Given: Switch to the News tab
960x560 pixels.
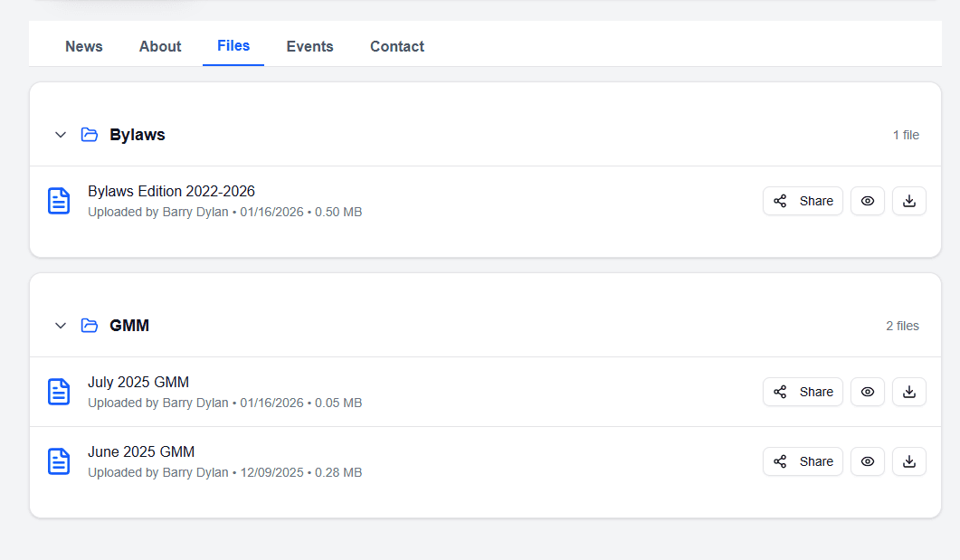Looking at the screenshot, I should pyautogui.click(x=83, y=46).
